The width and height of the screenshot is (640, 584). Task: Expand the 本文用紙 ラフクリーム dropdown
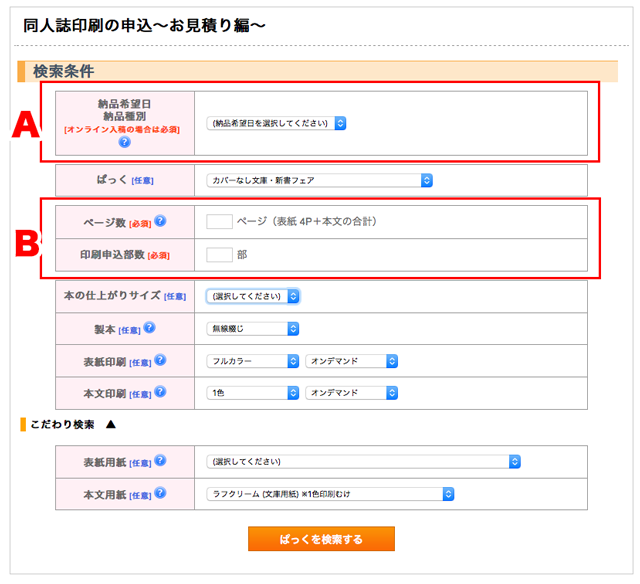(x=330, y=493)
